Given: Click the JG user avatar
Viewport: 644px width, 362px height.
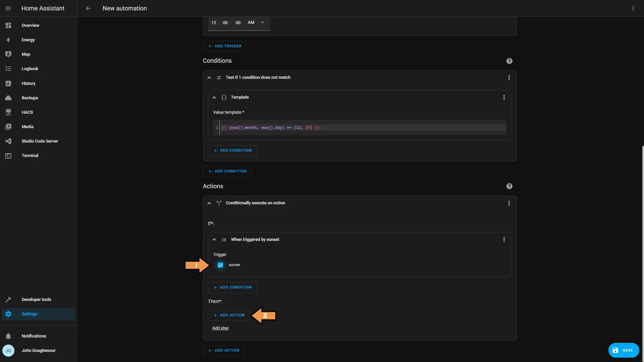Looking at the screenshot, I should [x=8, y=351].
